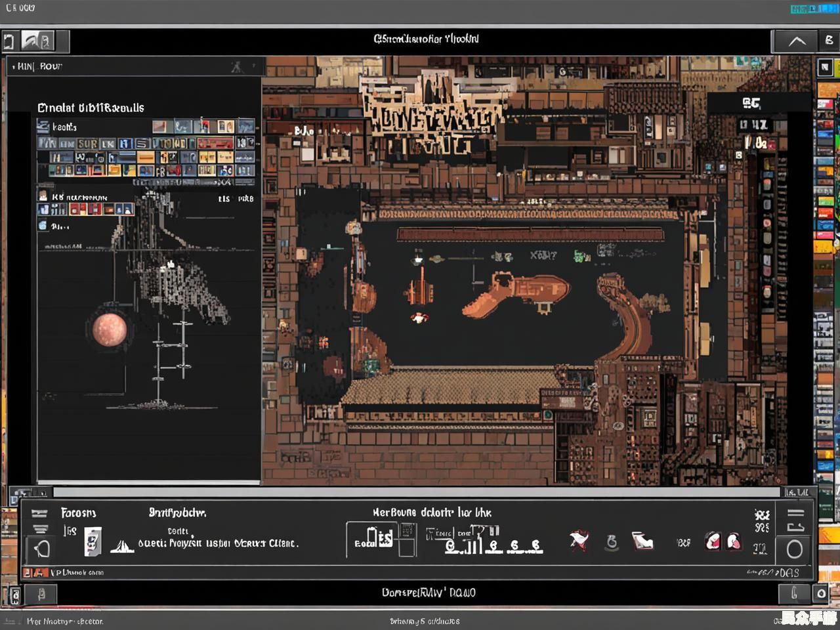Viewport: 840px width, 630px height.
Task: Click the pink double-gem icon in bottom toolbar
Action: click(723, 541)
